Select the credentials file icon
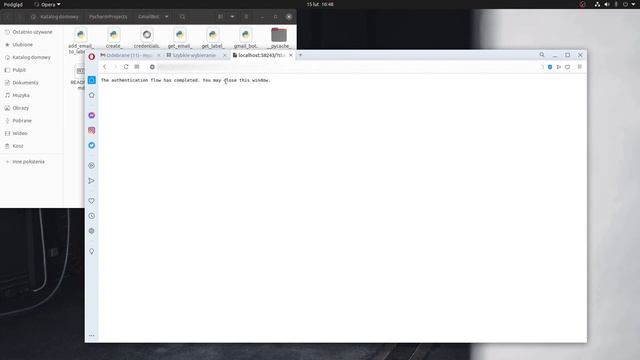Viewport: 640px width, 360px height. [x=147, y=38]
